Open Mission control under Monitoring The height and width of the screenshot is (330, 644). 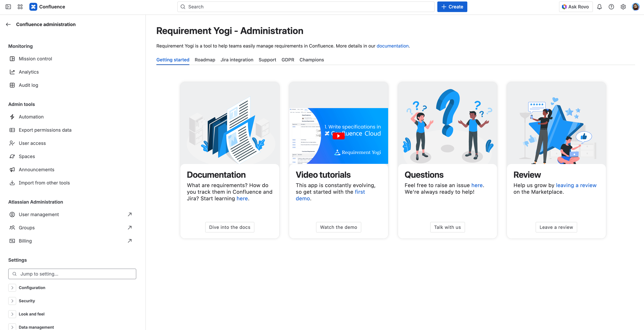click(x=35, y=59)
